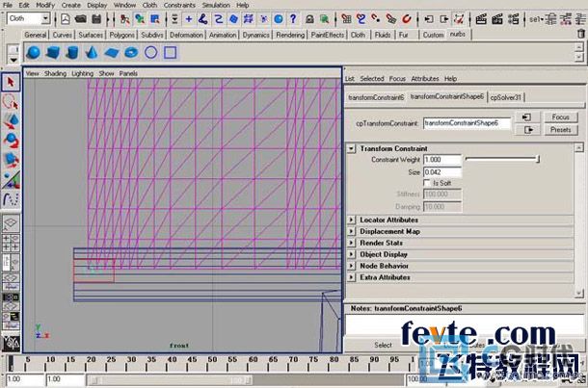The image size is (588, 388).
Task: Open the shelf menu arrow at left
Action: pos(13,60)
